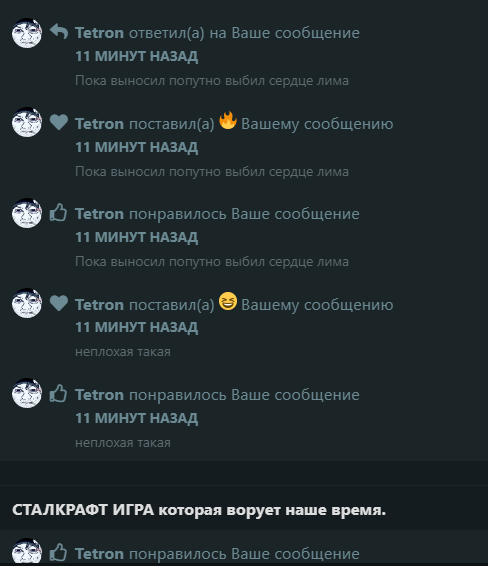This screenshot has width=488, height=566.
Task: Open thread СТАЛКРАФТ ИГРА которая ворует наше время
Action: pos(199,510)
